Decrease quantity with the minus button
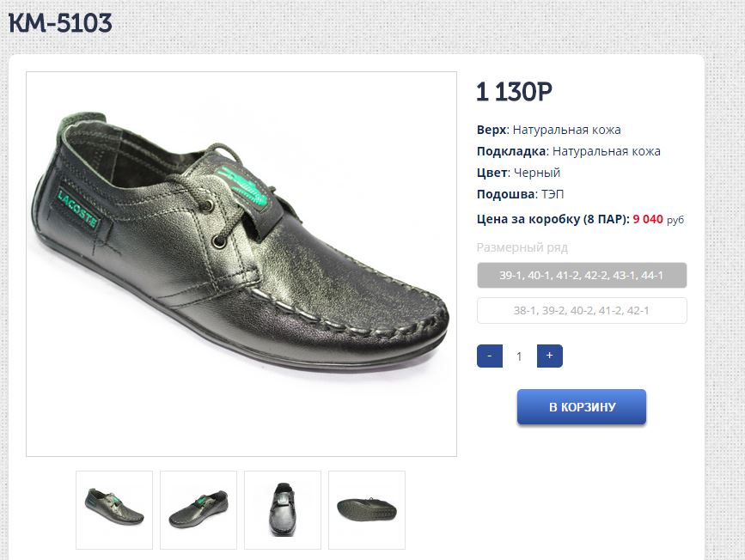This screenshot has width=745, height=560. 489,356
